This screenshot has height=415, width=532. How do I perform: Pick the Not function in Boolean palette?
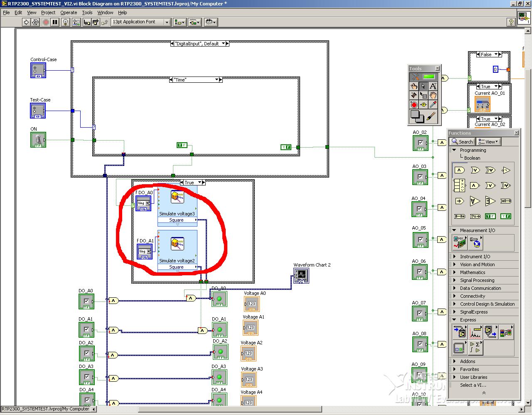[506, 170]
